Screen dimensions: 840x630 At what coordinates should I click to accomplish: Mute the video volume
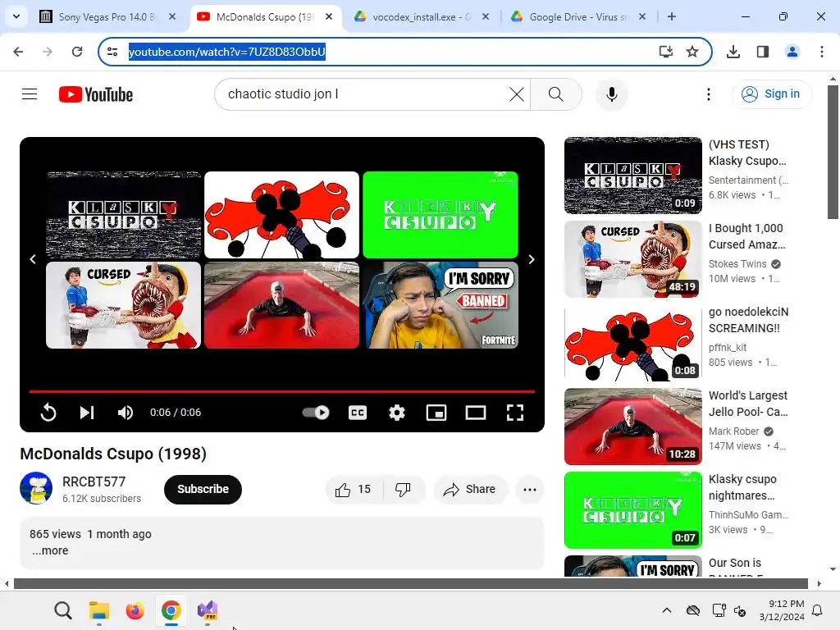click(126, 413)
